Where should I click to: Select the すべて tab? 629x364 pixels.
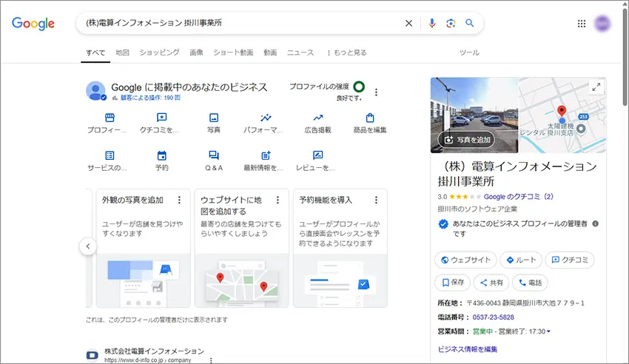95,53
